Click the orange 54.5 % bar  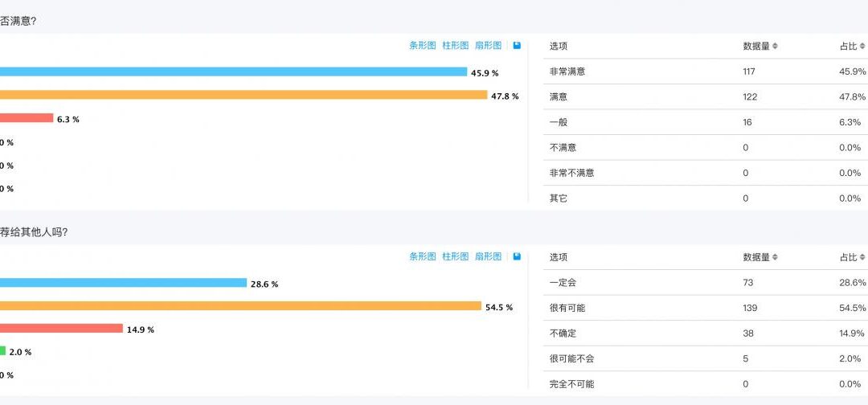[x=241, y=306]
